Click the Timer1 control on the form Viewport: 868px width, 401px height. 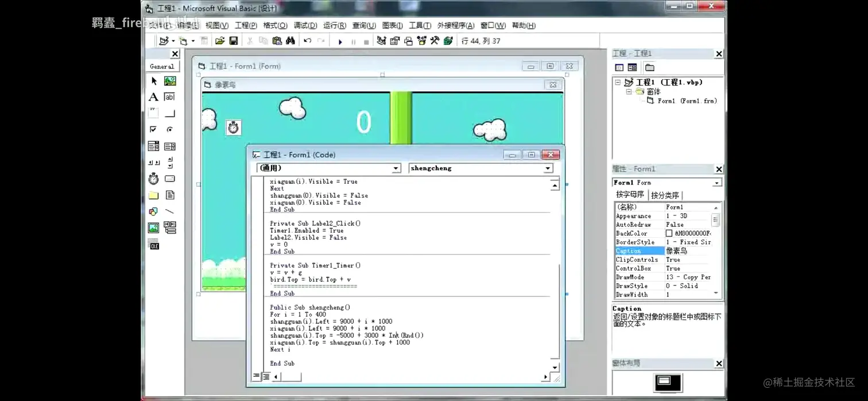coord(233,127)
